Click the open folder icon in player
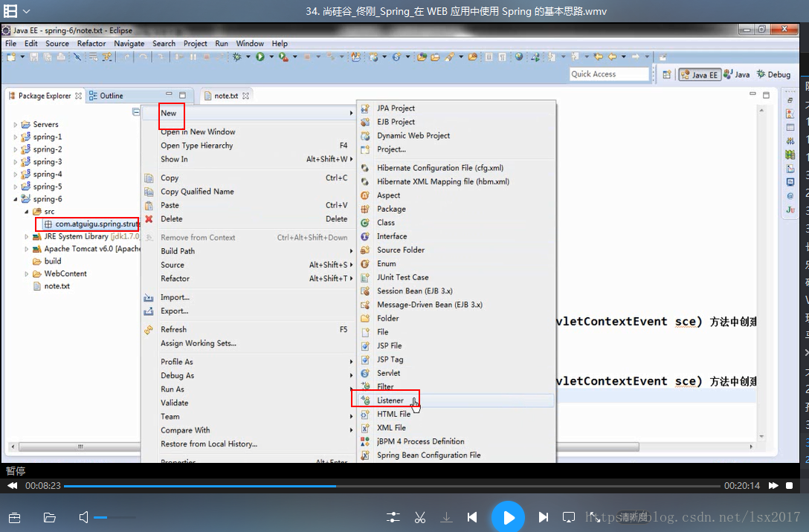This screenshot has height=532, width=809. 50,518
